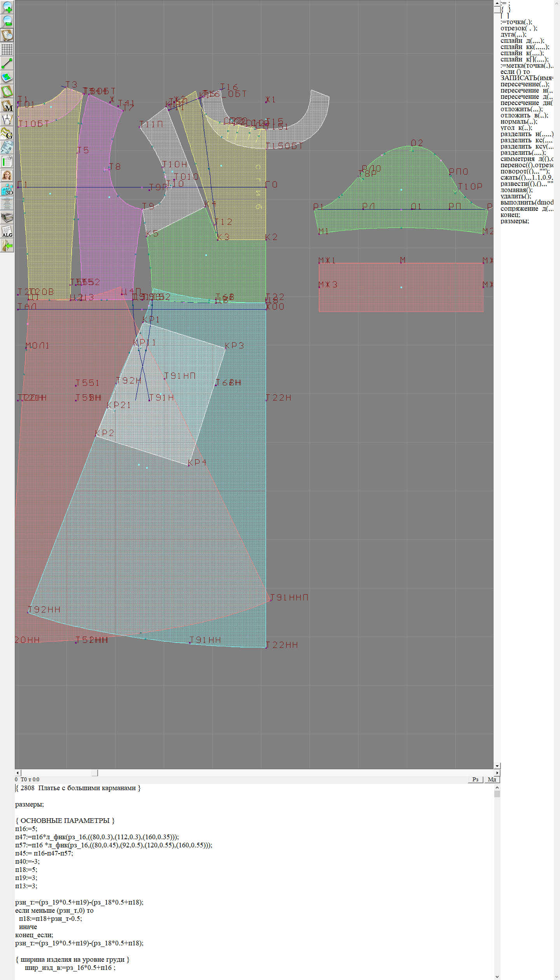This screenshot has width=560, height=980.
Task: Click the zoom out magnifier icon
Action: [7, 21]
